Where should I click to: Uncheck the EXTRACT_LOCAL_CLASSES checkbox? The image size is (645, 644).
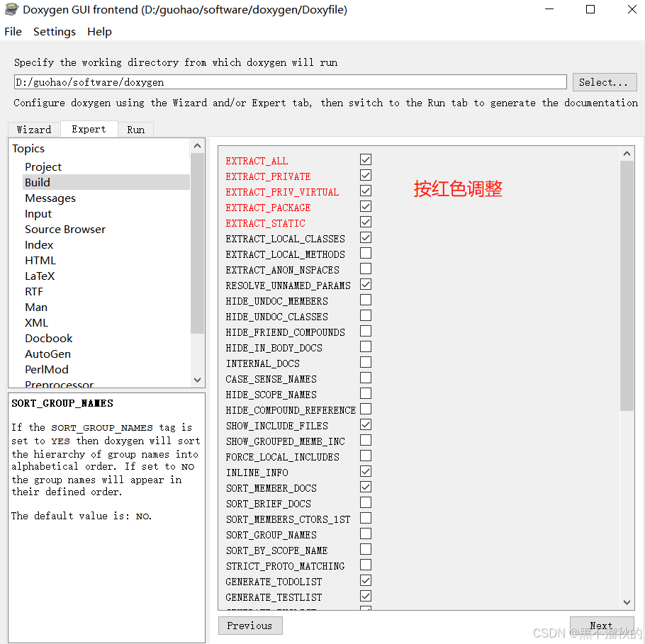366,238
